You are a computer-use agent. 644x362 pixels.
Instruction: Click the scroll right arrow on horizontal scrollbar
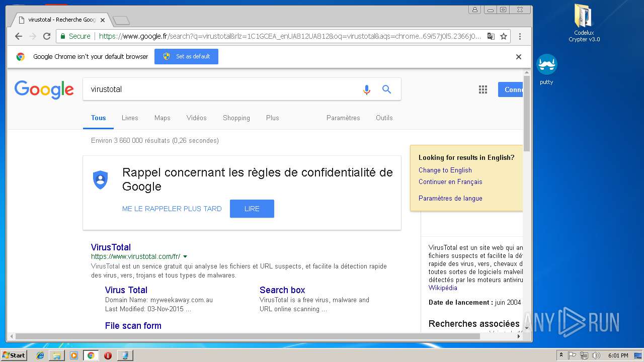(x=519, y=336)
